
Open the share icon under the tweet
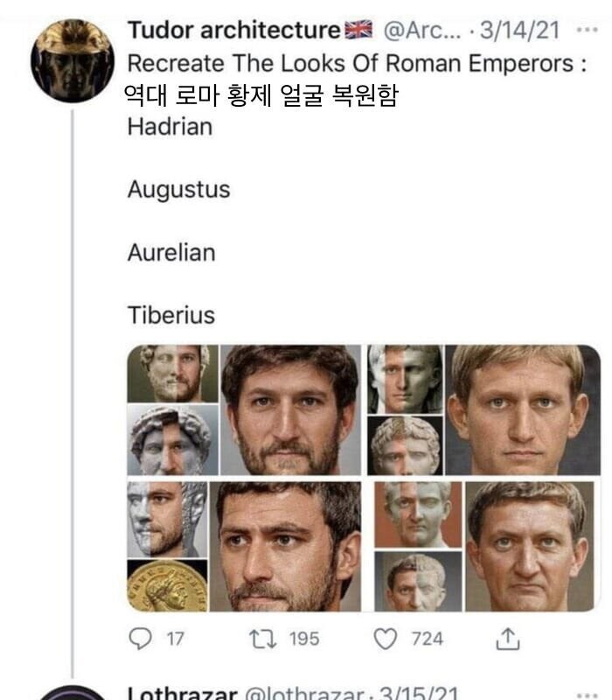pyautogui.click(x=508, y=639)
